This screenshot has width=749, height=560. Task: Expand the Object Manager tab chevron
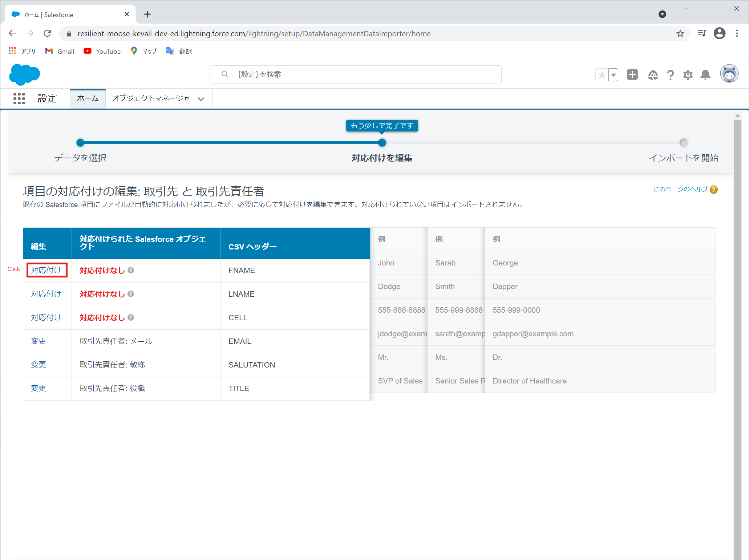[x=201, y=99]
